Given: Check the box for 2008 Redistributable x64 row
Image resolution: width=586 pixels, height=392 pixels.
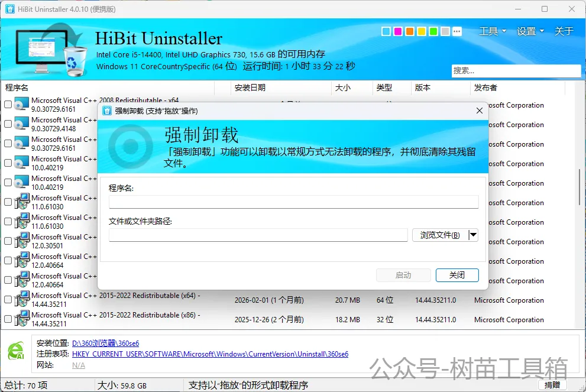Looking at the screenshot, I should [8, 105].
